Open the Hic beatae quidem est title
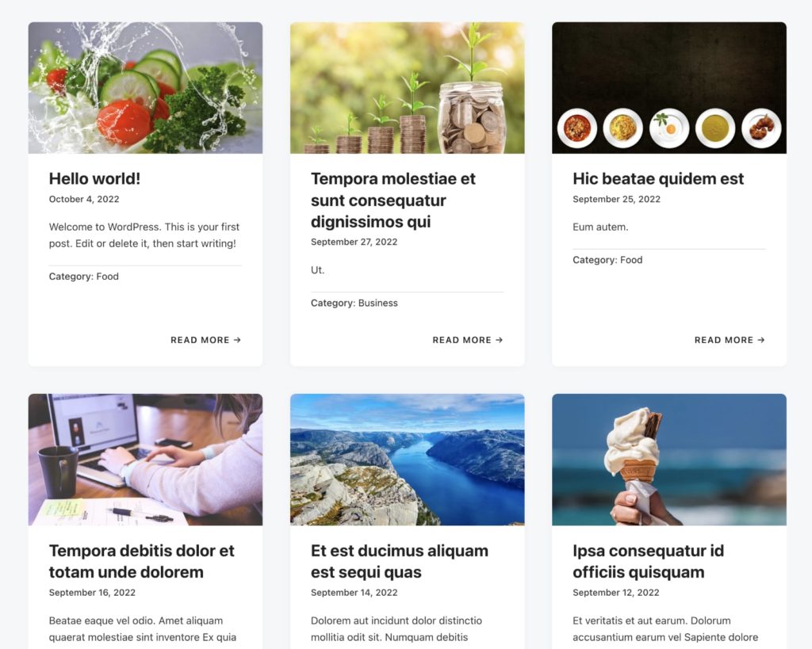The image size is (812, 649). coord(658,178)
